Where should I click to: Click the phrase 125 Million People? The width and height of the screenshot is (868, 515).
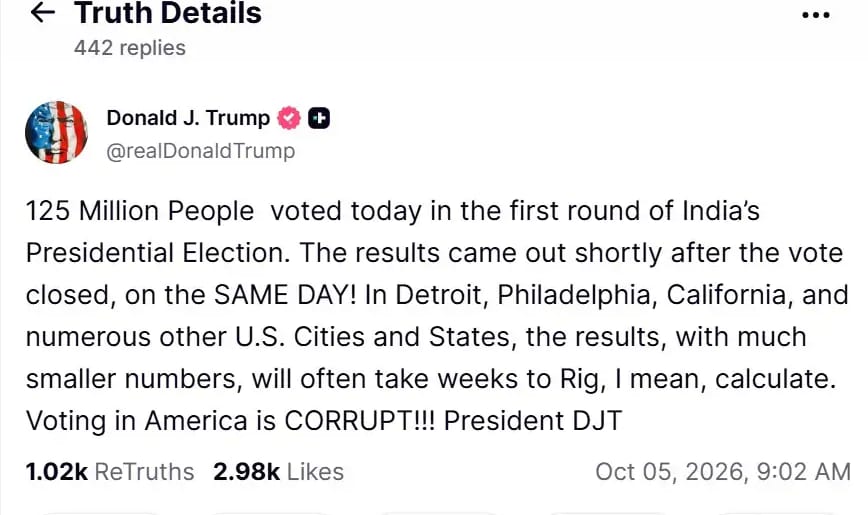[140, 211]
